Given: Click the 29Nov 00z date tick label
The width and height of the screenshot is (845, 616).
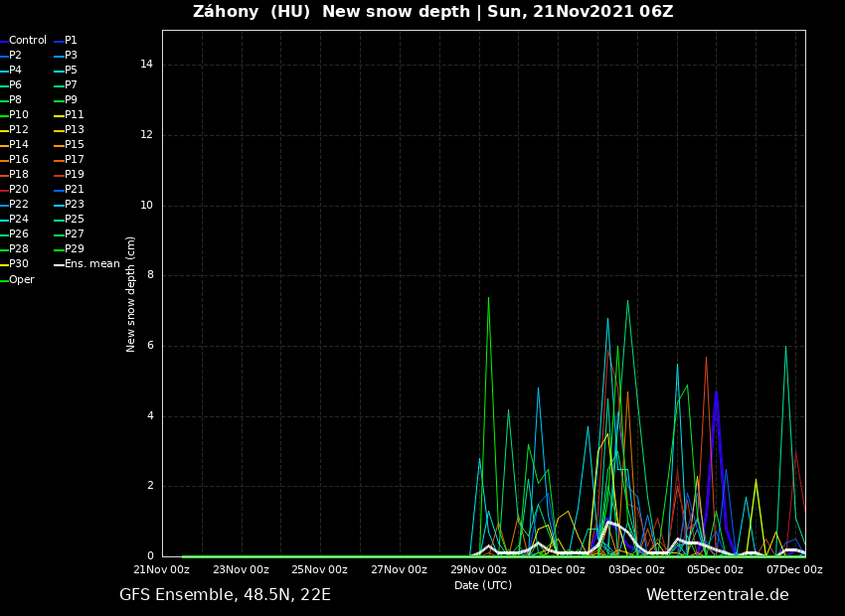Looking at the screenshot, I should click(x=478, y=570).
